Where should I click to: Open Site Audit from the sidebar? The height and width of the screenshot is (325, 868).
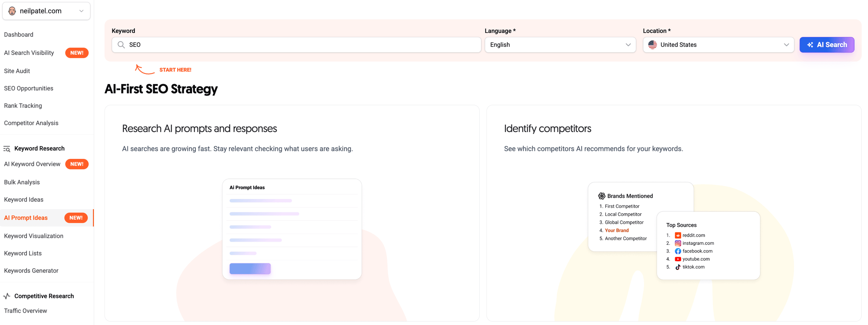[x=17, y=71]
